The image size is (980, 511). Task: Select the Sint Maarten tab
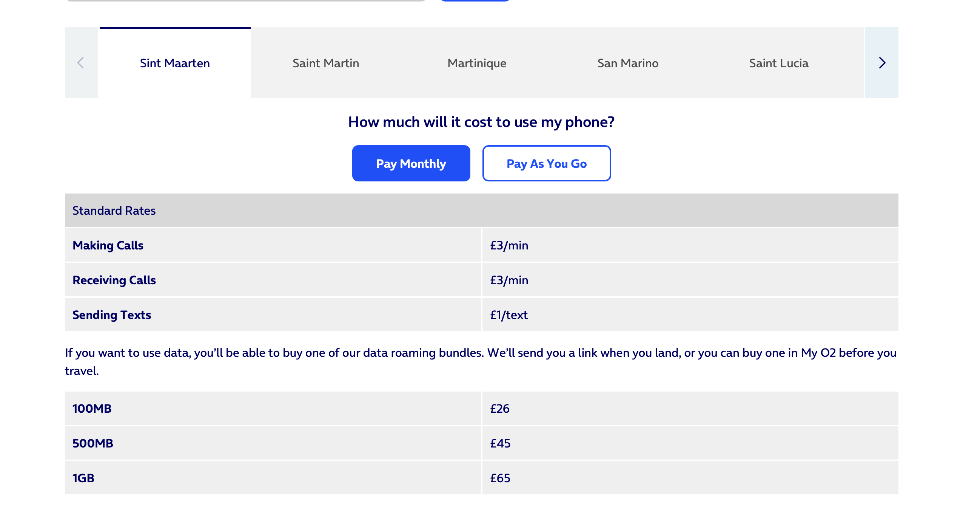pos(175,63)
